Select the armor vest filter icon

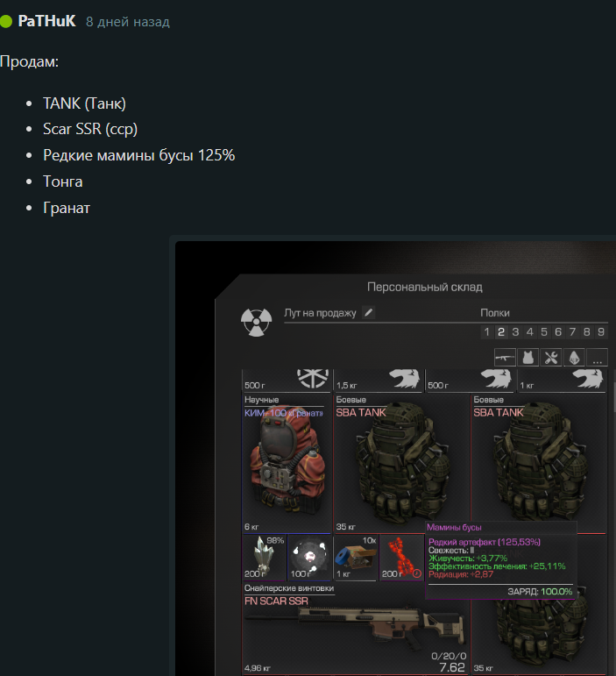click(x=528, y=358)
